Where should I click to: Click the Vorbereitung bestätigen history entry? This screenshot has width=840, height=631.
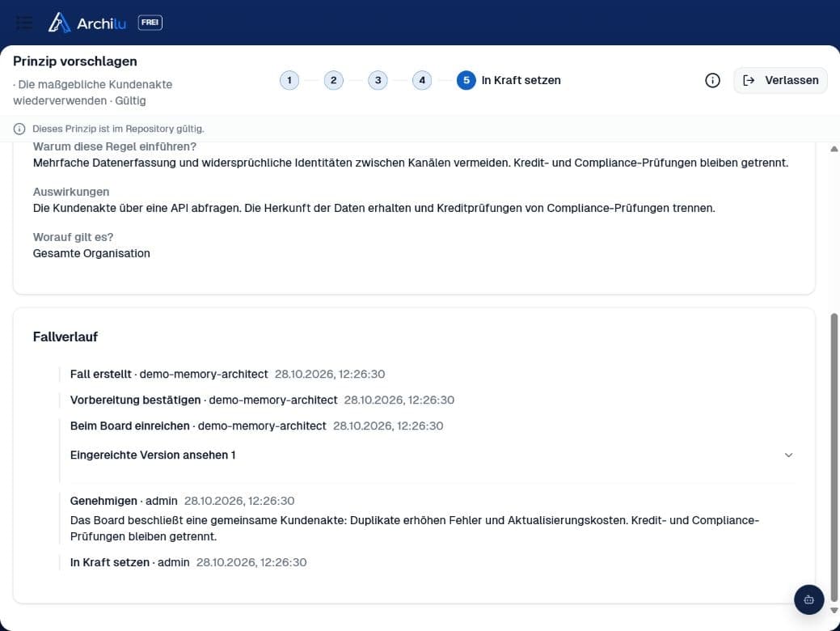[x=262, y=400]
